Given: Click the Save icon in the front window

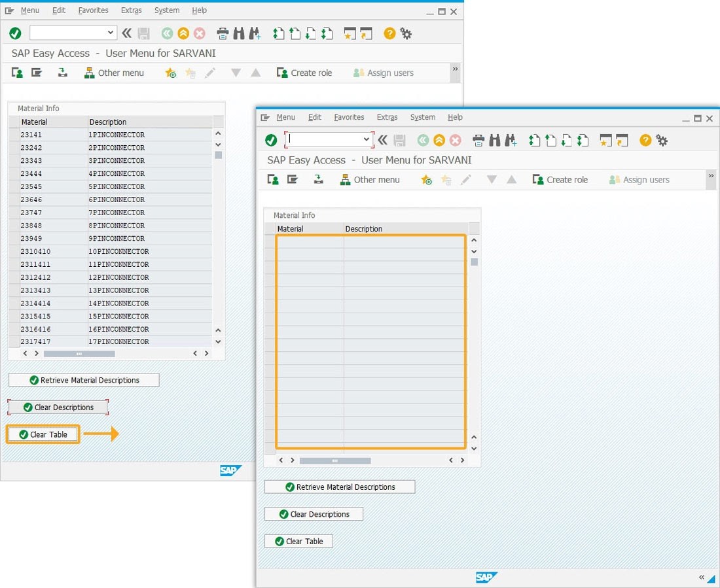Looking at the screenshot, I should point(399,141).
